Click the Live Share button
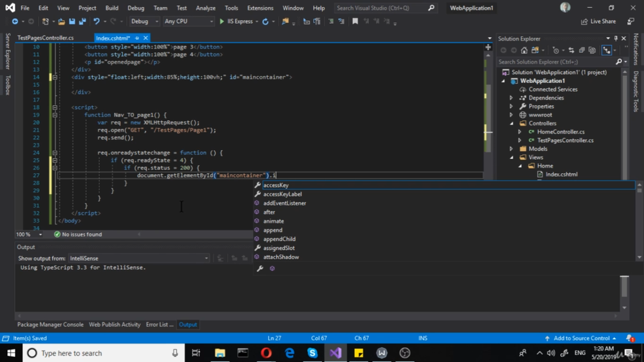This screenshot has width=644, height=362. pyautogui.click(x=598, y=22)
